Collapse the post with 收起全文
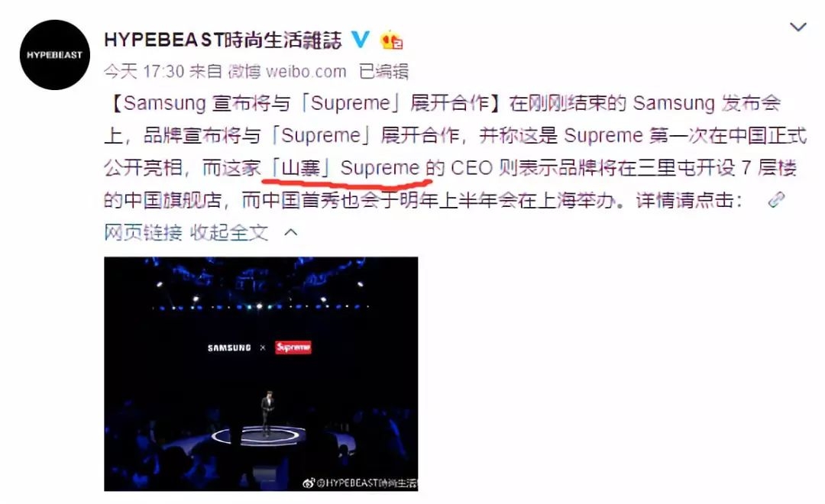Image resolution: width=825 pixels, height=504 pixels. tap(229, 232)
